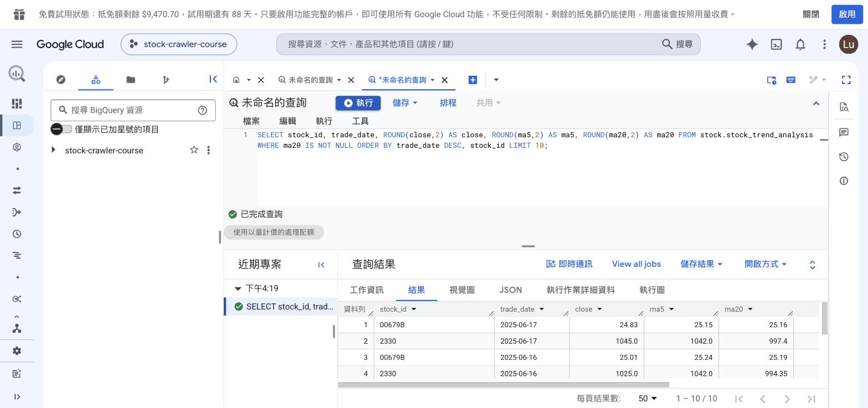The height and width of the screenshot is (408, 868).
Task: Open BigQuery settings gear in sidebar
Action: (17, 351)
